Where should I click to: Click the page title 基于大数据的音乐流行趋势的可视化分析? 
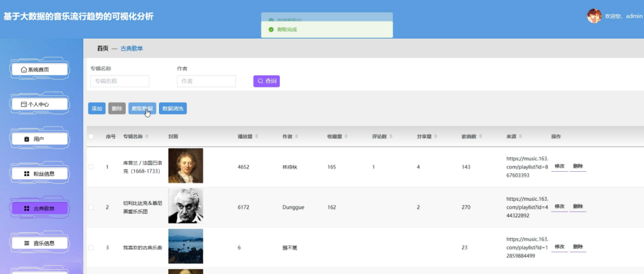click(x=78, y=16)
